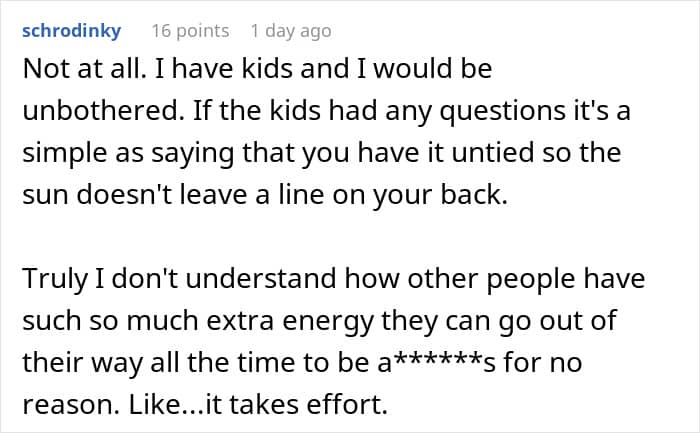Click the censored word "a******s"
The width and height of the screenshot is (700, 433).
[437, 362]
